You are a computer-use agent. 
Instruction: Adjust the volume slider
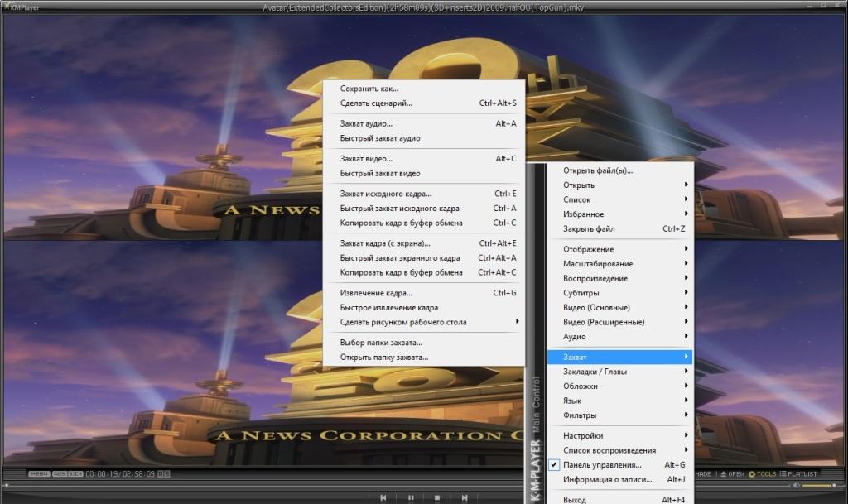818,485
